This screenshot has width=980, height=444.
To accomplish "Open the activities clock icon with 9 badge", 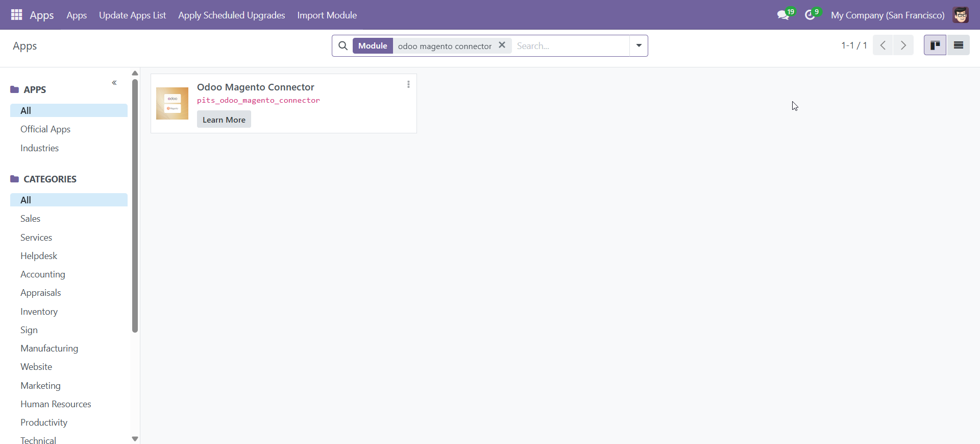I will tap(810, 15).
